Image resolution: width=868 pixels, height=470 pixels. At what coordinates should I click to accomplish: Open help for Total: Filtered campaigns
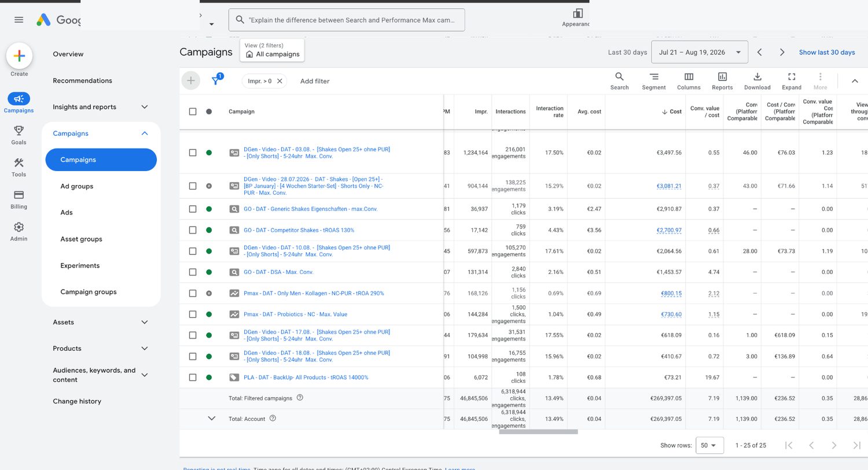point(300,397)
